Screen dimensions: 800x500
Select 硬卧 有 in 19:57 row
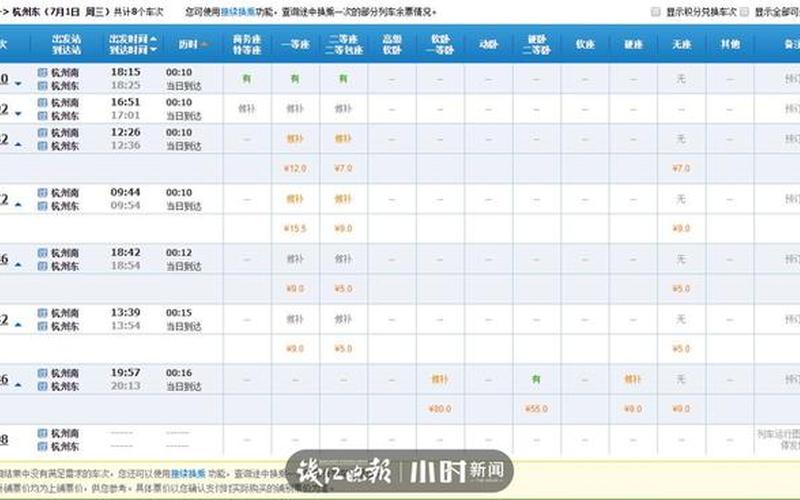click(x=536, y=379)
